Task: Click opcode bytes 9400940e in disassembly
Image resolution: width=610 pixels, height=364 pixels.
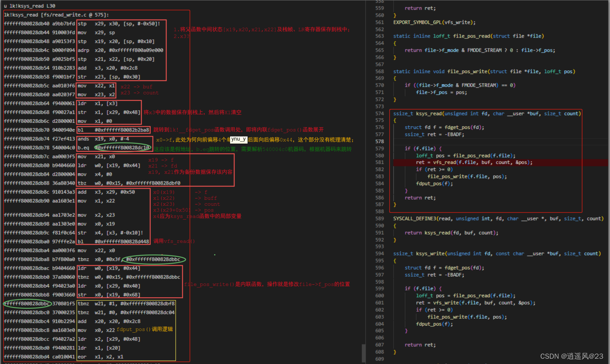Action: [64, 130]
